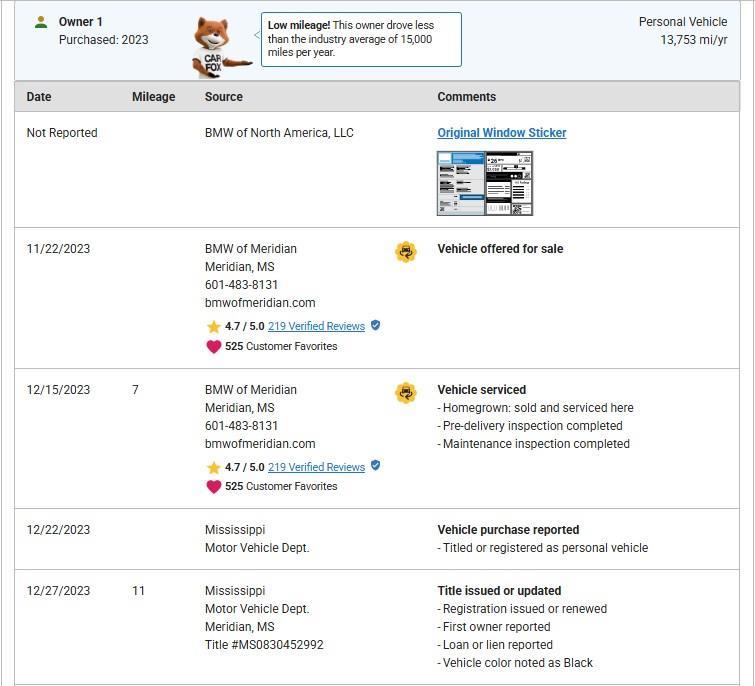Click the gold star rating icon in the 12/15/2023 row

pyautogui.click(x=213, y=467)
